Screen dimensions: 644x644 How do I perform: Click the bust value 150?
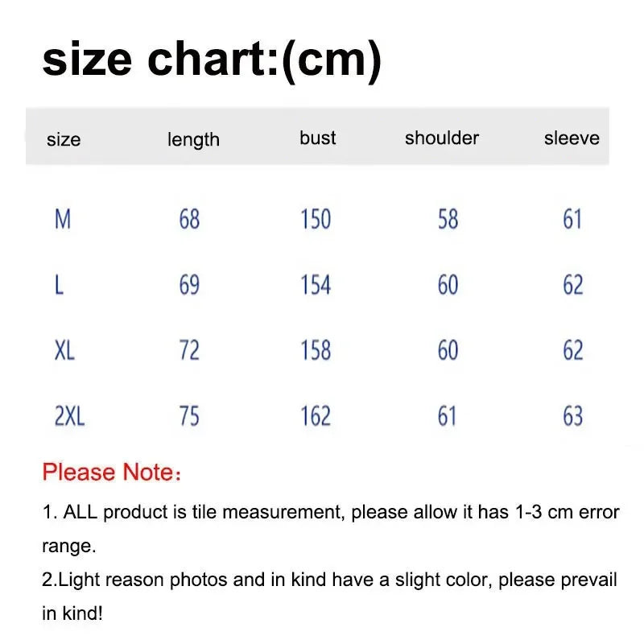pos(316,219)
